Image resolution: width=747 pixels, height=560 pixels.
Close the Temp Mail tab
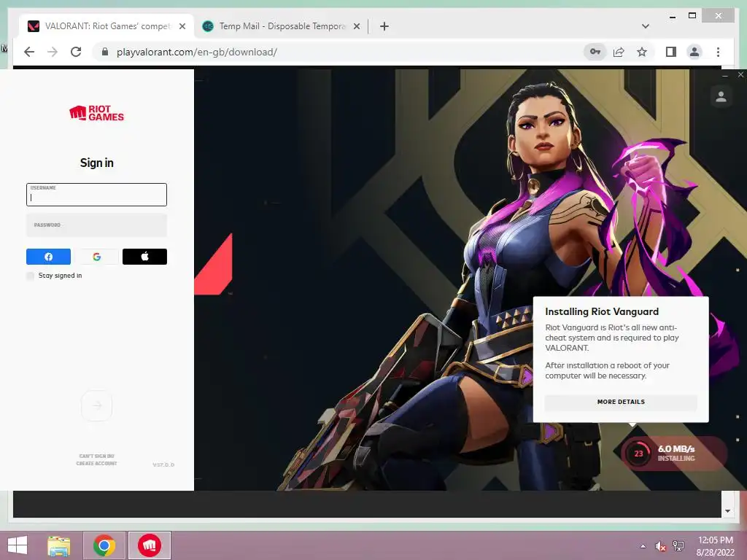click(x=356, y=26)
